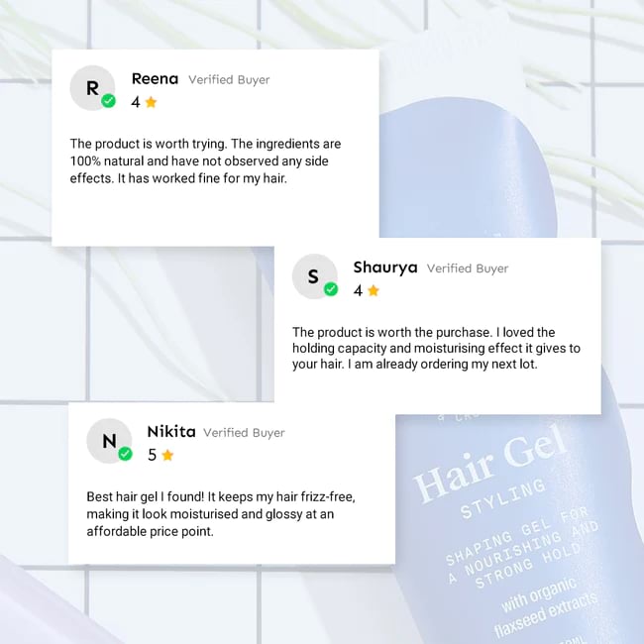Click Shaurya's review text about holding capacity
The image size is (644, 644).
click(436, 349)
